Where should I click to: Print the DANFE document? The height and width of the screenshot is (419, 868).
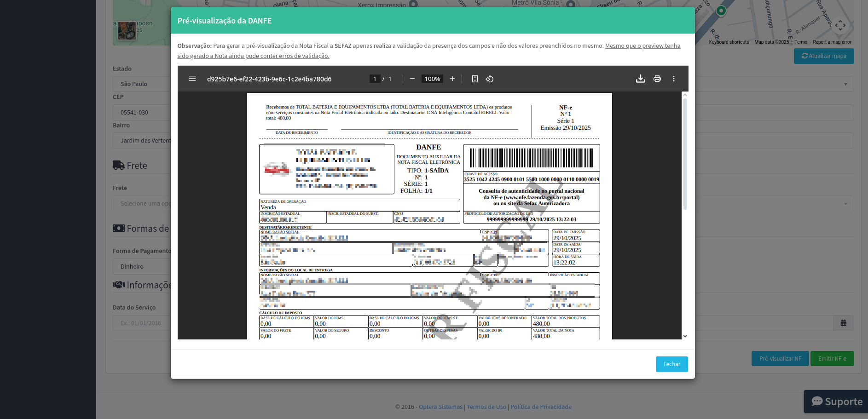[x=657, y=79]
